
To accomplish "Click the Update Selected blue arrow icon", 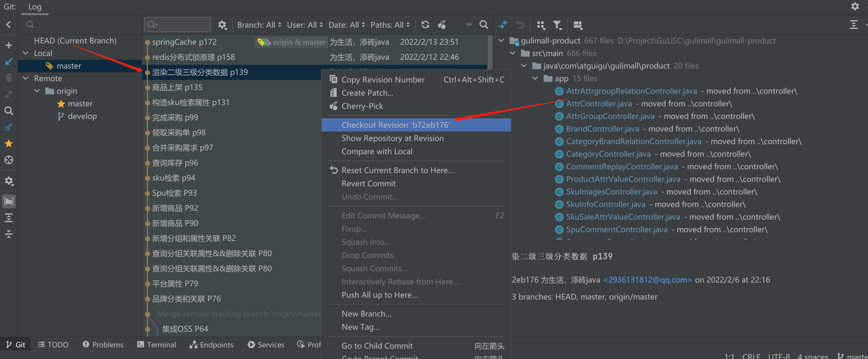I will [9, 62].
